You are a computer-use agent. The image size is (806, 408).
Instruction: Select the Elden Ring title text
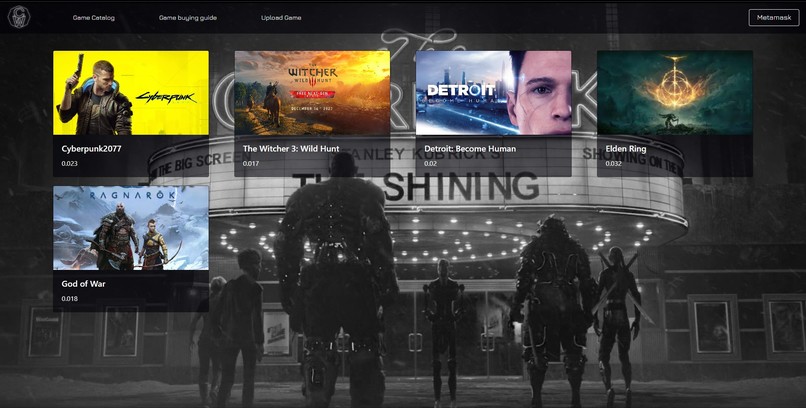pos(626,149)
